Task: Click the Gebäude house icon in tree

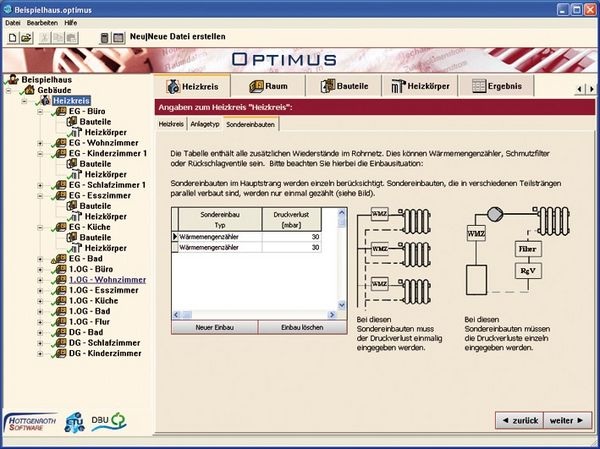Action: click(27, 89)
